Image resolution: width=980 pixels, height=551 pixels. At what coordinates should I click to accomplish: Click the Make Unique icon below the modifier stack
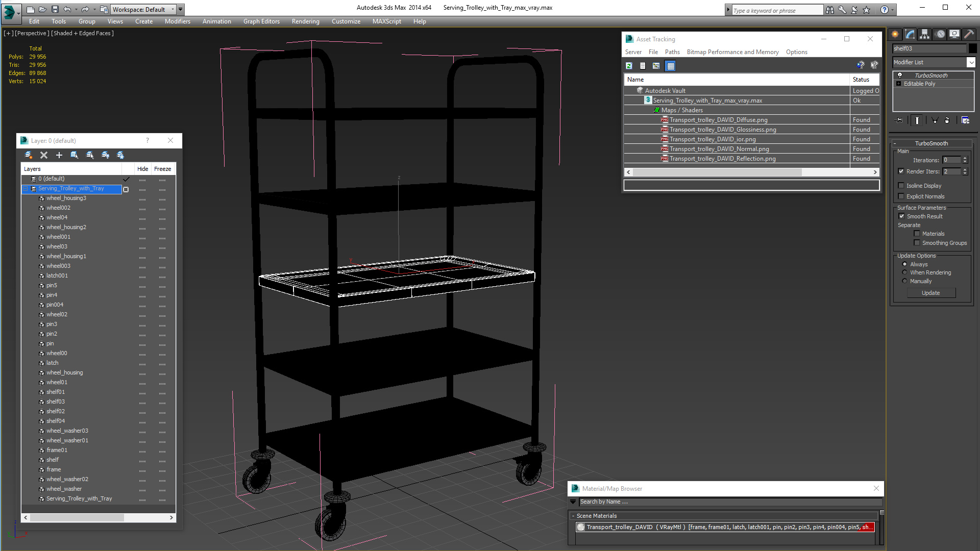(935, 120)
